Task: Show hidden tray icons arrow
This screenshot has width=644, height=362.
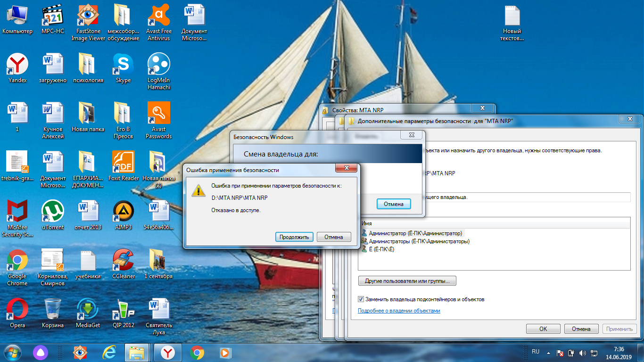Action: tap(548, 353)
